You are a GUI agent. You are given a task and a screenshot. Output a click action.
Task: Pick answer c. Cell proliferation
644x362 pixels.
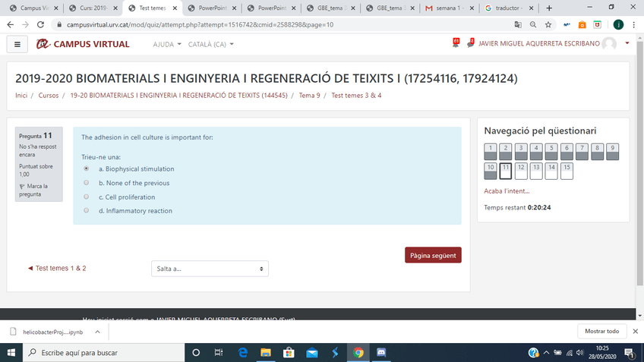click(x=86, y=197)
